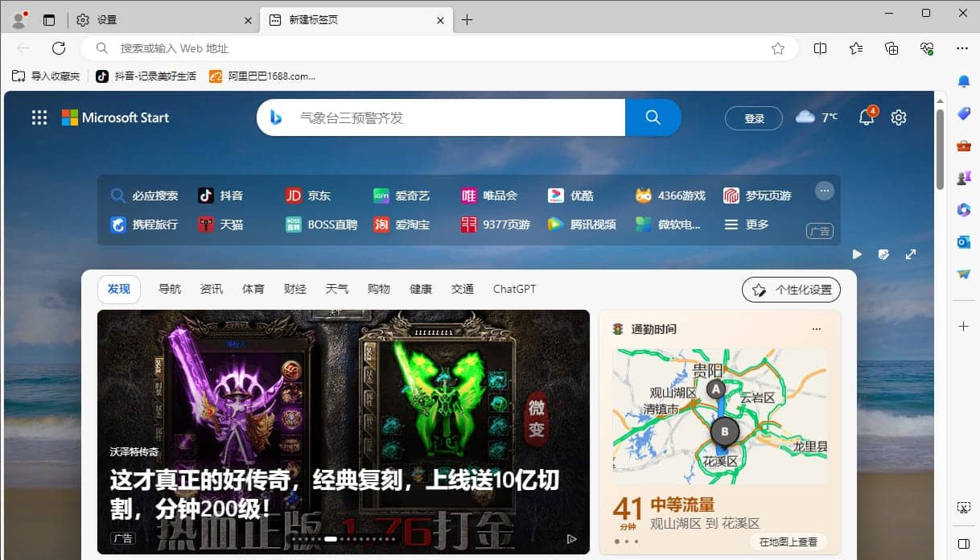The height and width of the screenshot is (560, 980).
Task: Open the screenshot tool icon in sidebar
Action: coord(964,508)
